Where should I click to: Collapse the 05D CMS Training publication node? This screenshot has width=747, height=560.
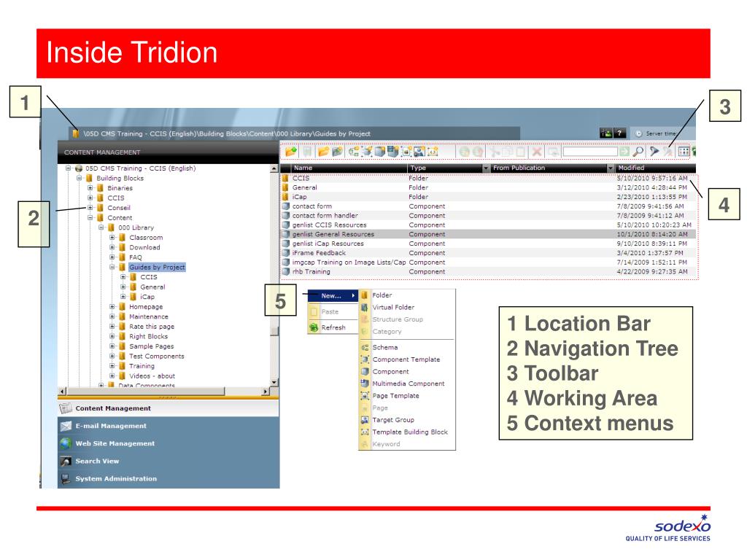click(x=68, y=168)
